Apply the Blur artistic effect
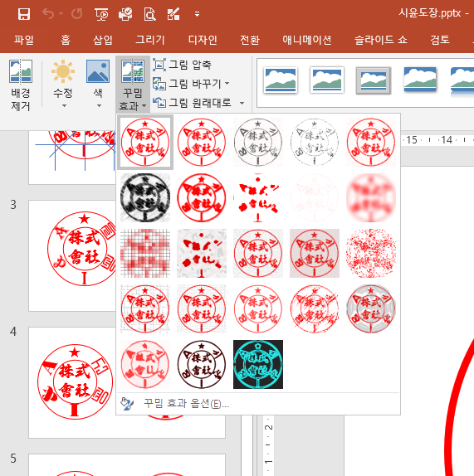 (371, 197)
